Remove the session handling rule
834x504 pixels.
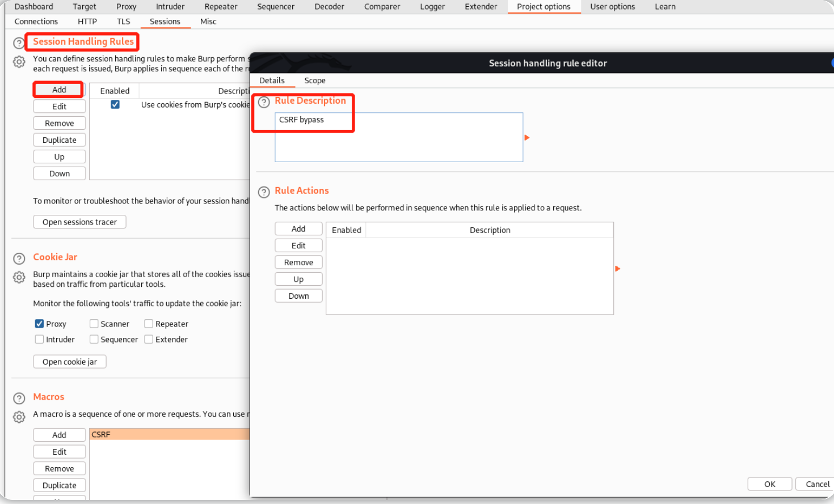click(60, 123)
